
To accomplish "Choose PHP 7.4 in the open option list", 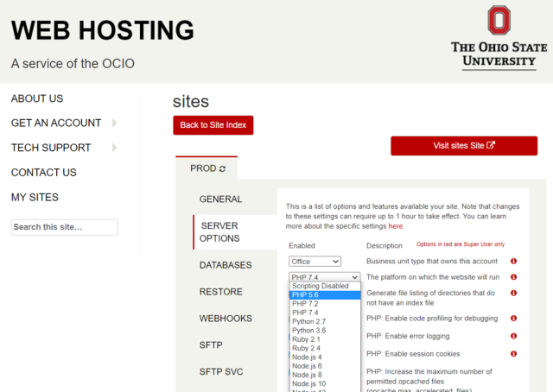I will [x=325, y=313].
